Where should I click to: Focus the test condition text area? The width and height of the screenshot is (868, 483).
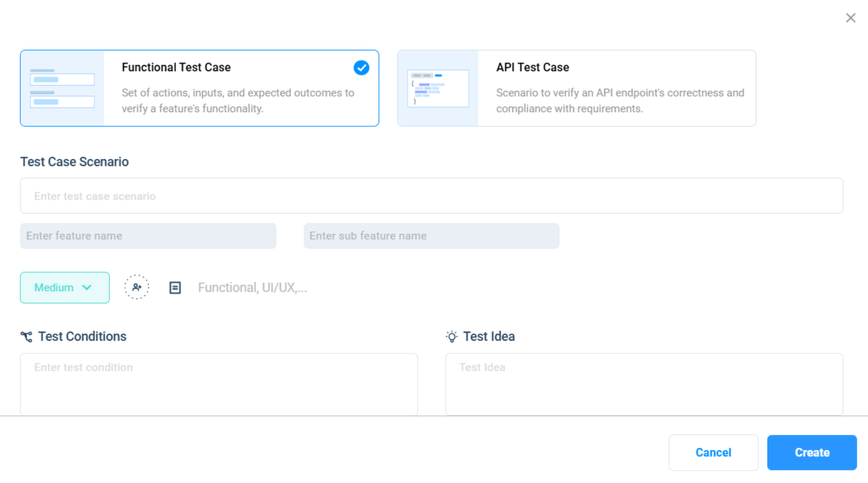(x=218, y=384)
